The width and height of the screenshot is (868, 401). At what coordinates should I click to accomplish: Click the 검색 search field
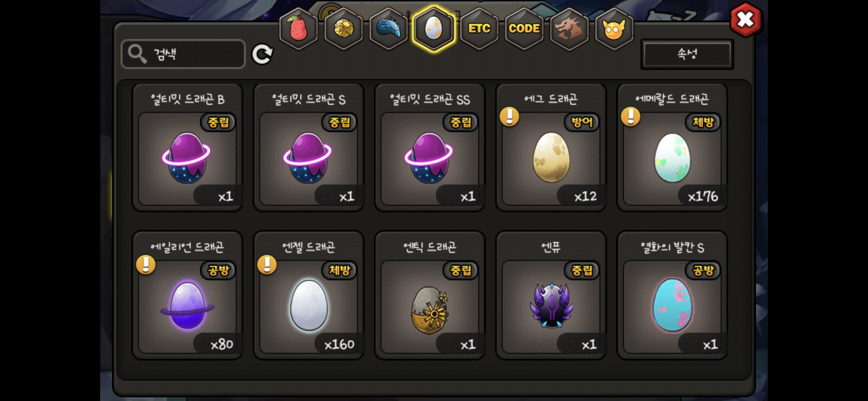183,54
